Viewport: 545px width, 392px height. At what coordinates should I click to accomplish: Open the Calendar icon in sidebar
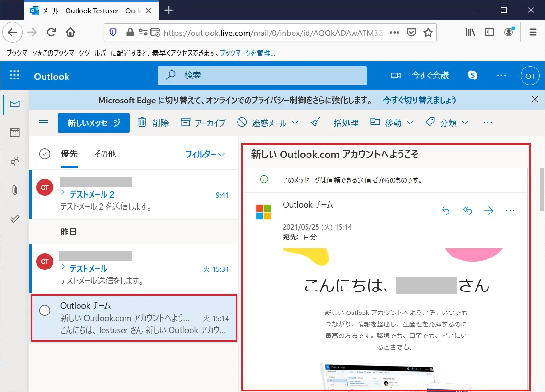pos(14,133)
